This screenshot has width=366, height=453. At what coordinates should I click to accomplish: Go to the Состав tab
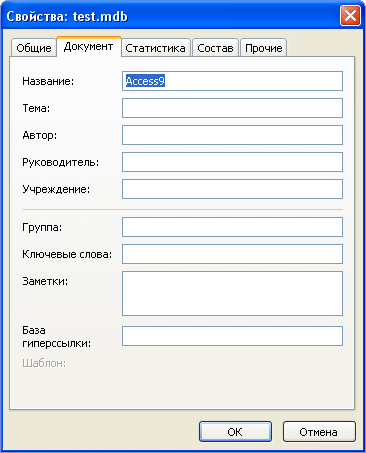coord(215,48)
